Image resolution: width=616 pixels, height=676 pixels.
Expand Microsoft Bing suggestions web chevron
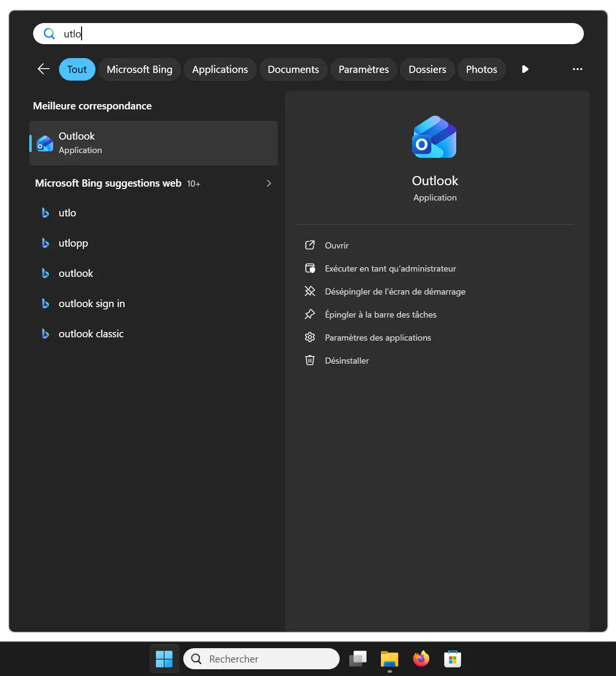coord(269,183)
